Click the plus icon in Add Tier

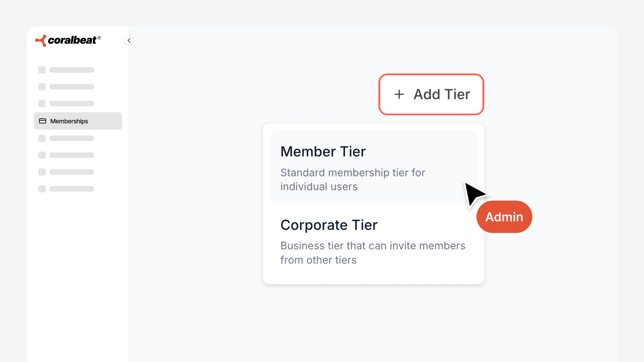coord(399,95)
